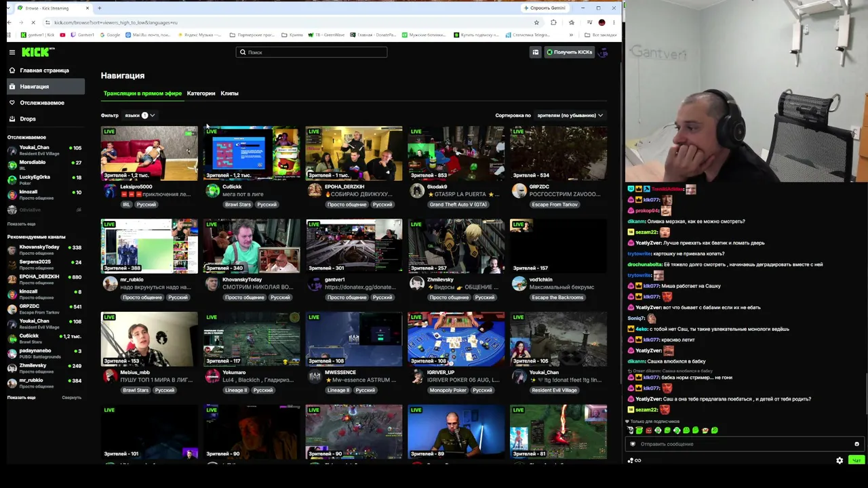Click the Yokumaro channel avatar
Screen dimensions: 868x488
[212, 377]
